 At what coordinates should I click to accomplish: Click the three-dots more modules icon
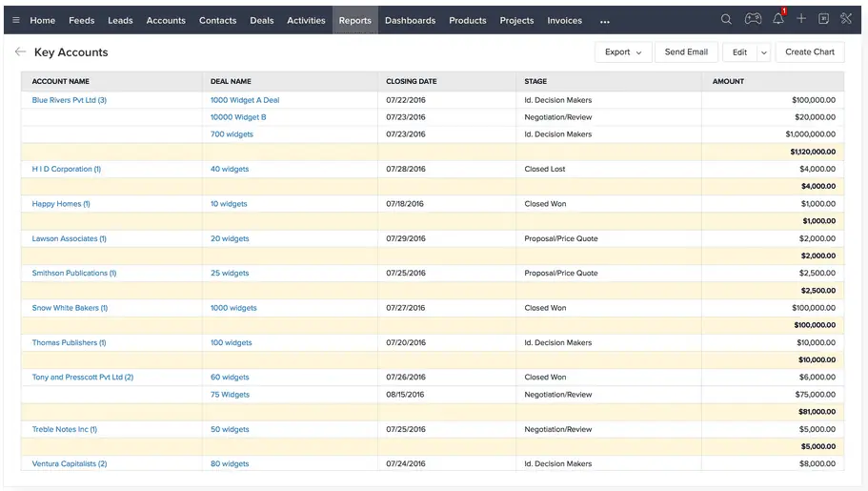604,21
